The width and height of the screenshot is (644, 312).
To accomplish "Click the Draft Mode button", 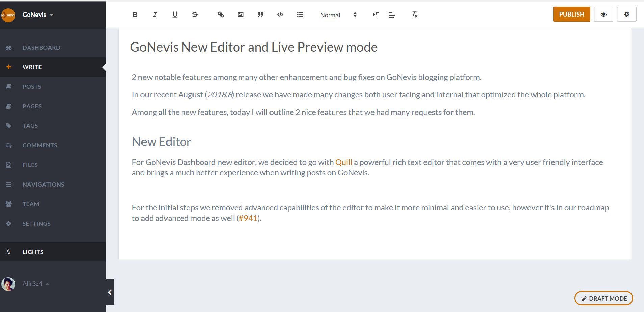I will (x=603, y=298).
